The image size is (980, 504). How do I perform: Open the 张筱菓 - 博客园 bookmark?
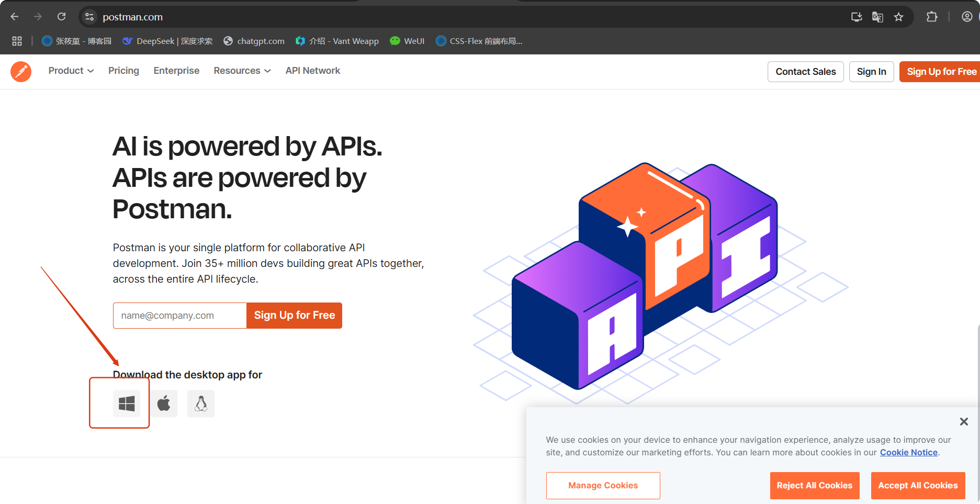click(77, 41)
